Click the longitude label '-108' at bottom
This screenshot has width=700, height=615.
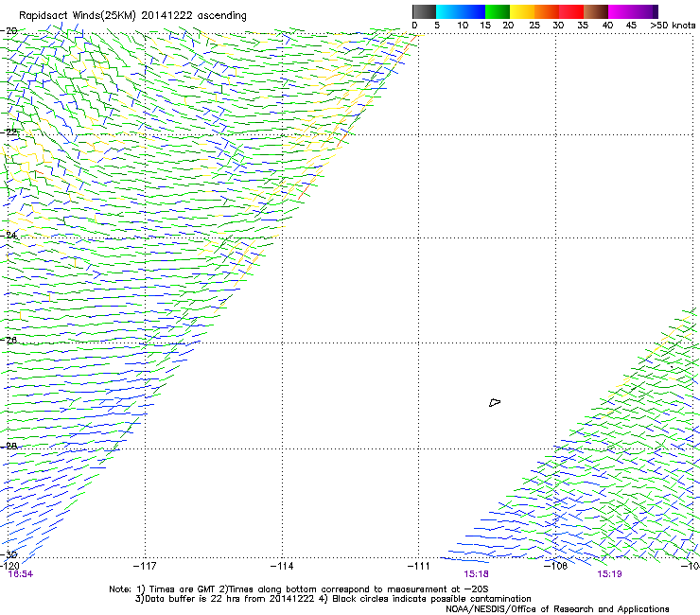click(x=556, y=566)
